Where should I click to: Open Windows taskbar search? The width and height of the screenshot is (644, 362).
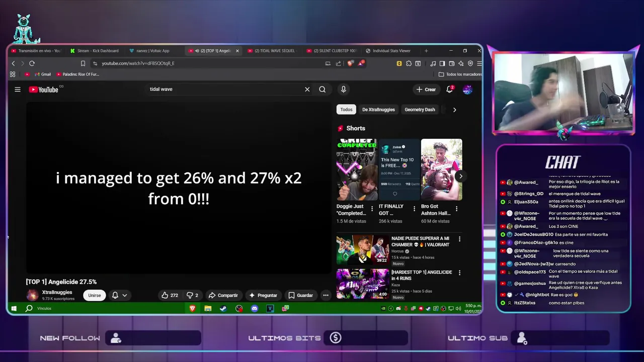click(x=29, y=308)
